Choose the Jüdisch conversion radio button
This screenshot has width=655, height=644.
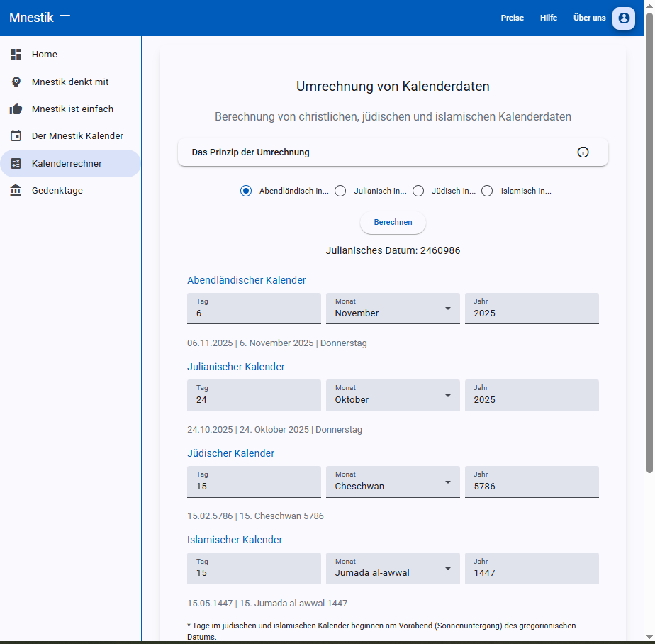pyautogui.click(x=418, y=191)
